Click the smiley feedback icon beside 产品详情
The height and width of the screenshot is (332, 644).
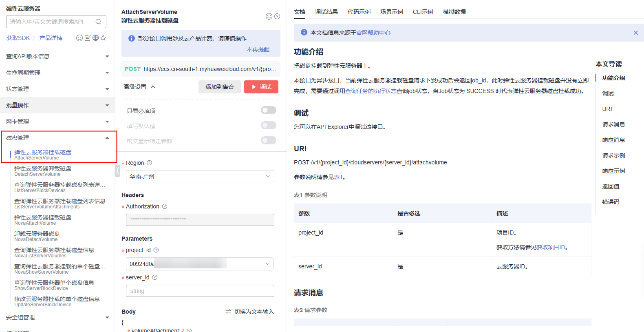pyautogui.click(x=79, y=38)
